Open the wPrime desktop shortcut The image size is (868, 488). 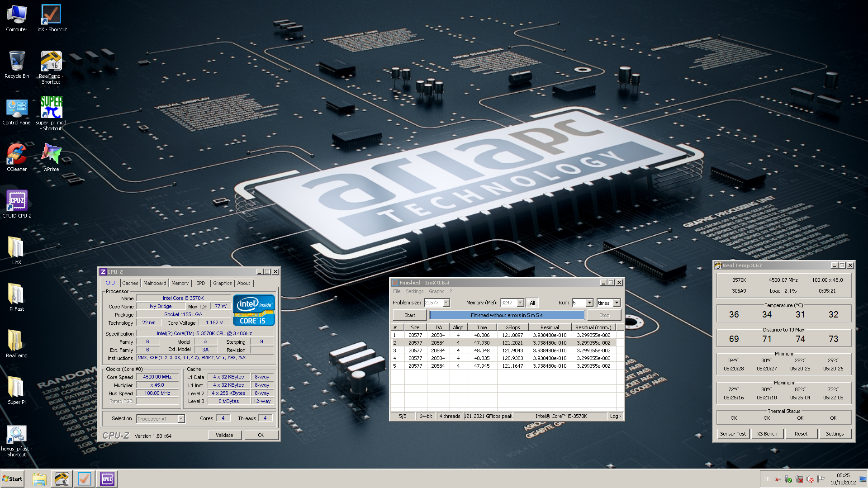tap(51, 155)
